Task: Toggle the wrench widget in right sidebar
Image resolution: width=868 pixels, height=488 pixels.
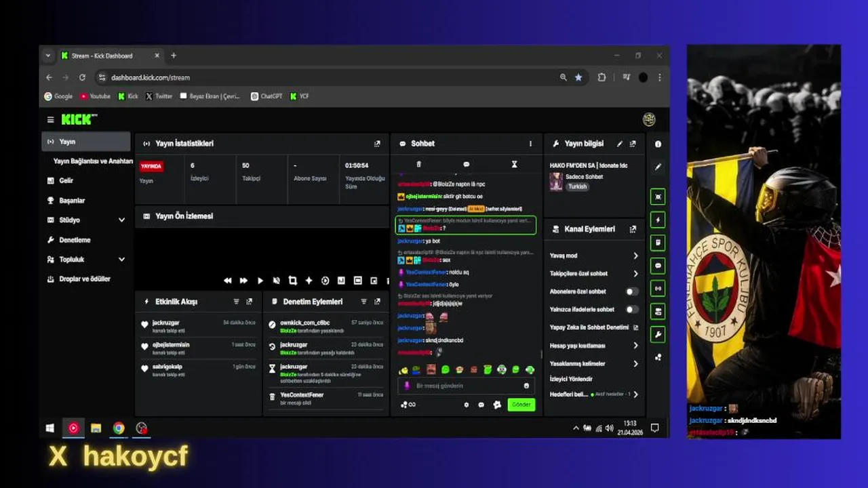Action: click(658, 334)
